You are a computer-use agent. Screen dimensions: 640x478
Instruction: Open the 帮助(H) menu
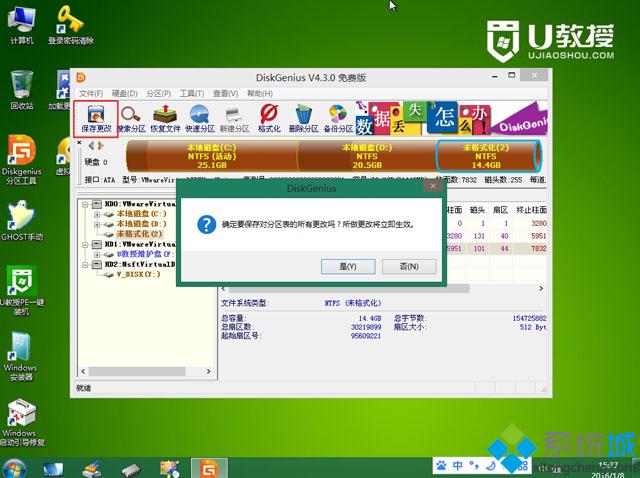click(260, 93)
